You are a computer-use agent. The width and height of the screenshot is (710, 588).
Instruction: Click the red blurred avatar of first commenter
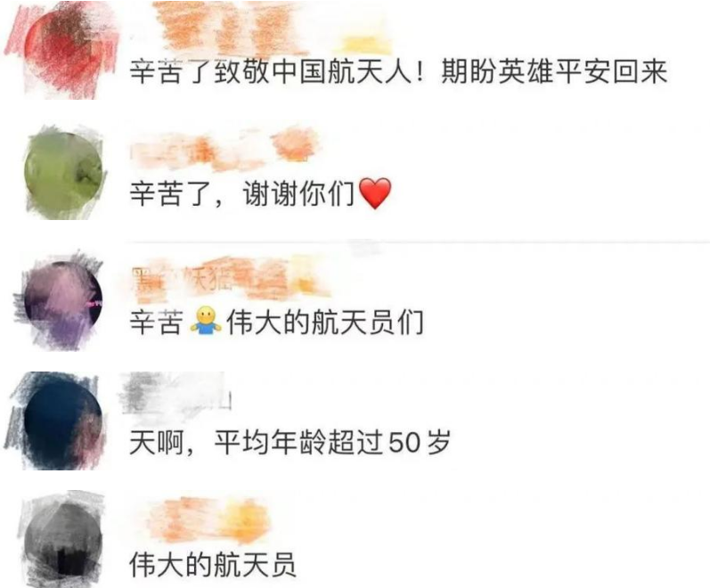(63, 52)
